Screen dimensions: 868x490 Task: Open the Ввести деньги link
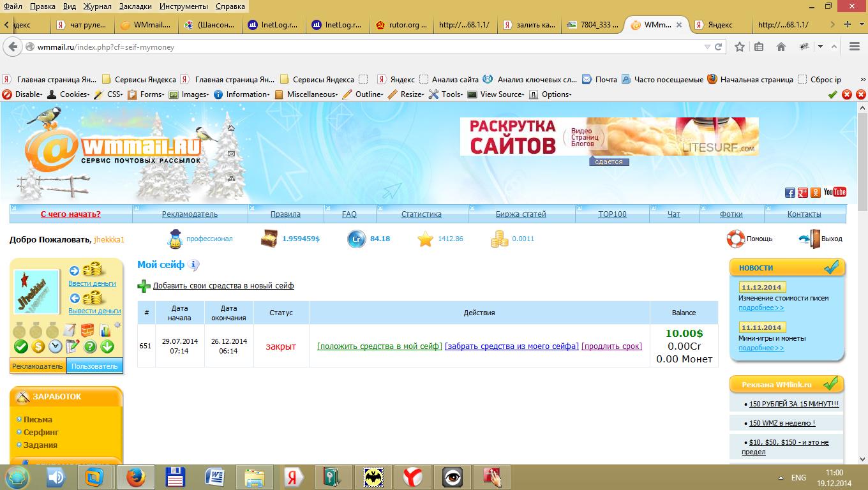[93, 283]
